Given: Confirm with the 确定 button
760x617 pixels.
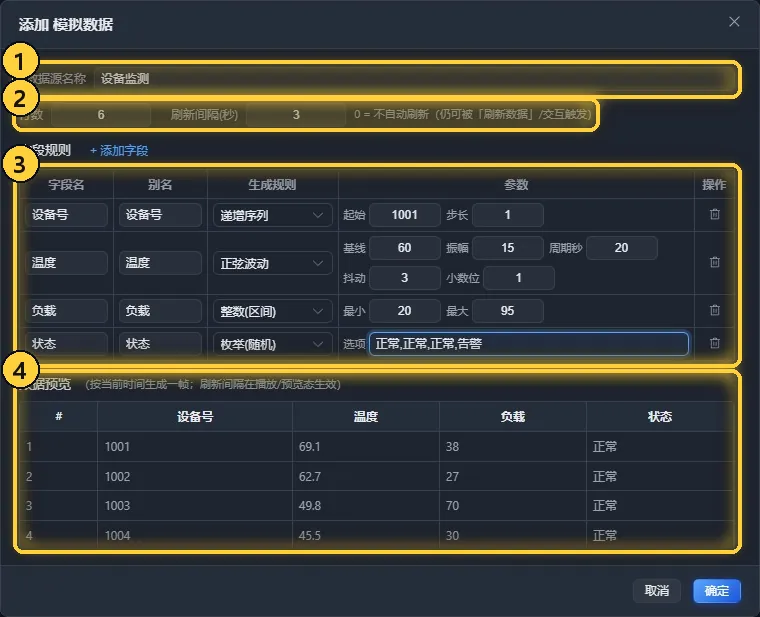Looking at the screenshot, I should 717,590.
